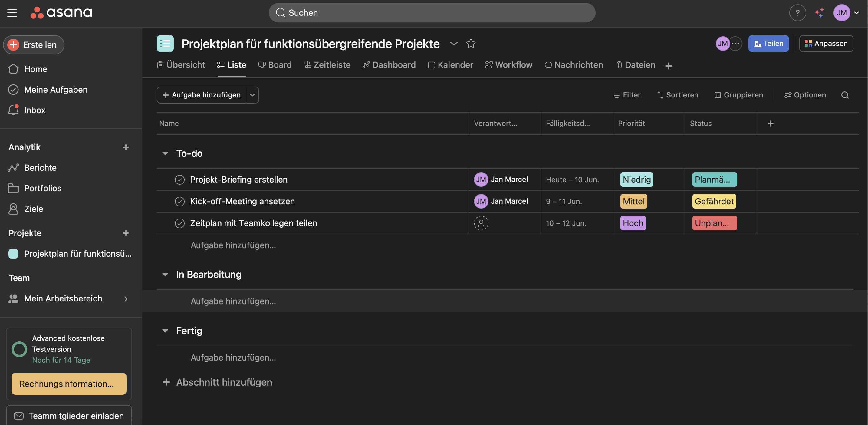Viewport: 868px width, 425px height.
Task: Add a new column with plus icon
Action: pyautogui.click(x=770, y=124)
